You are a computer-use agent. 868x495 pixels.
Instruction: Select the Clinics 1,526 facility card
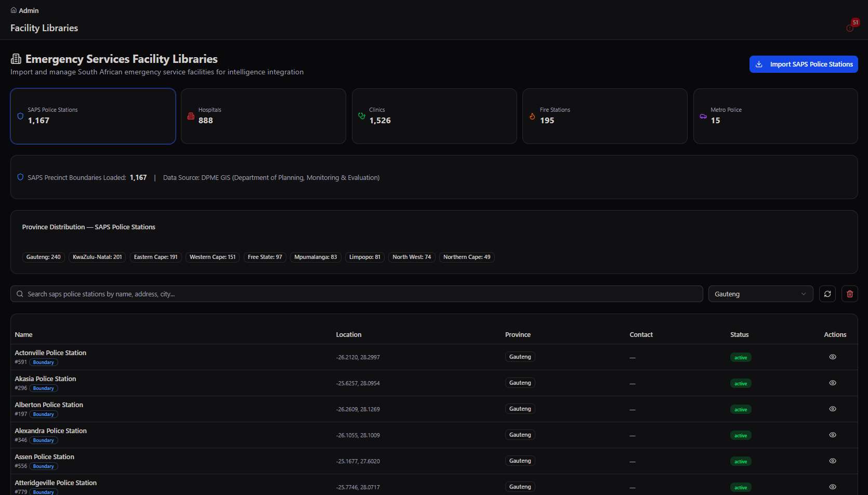(x=435, y=116)
